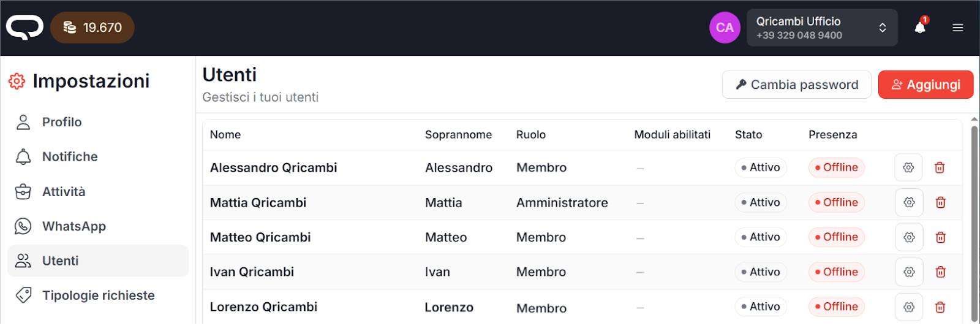Open the credits balance 19.670 badge
980x328 pixels.
click(92, 28)
